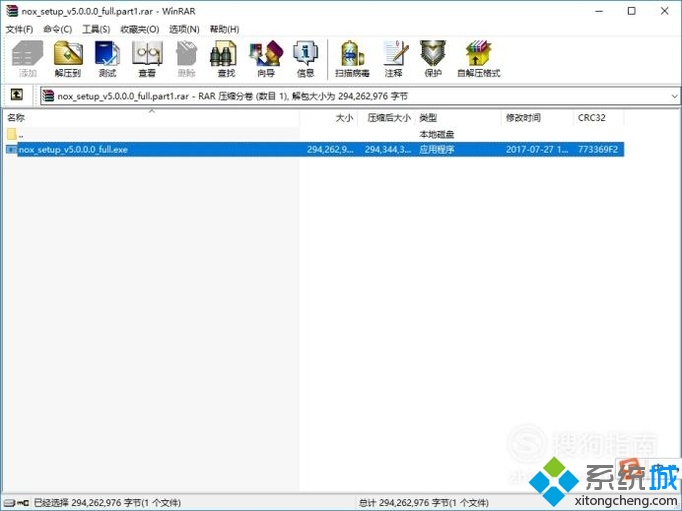This screenshot has width=682, height=511.
Task: Open the Help (帮助) menu
Action: click(x=224, y=29)
